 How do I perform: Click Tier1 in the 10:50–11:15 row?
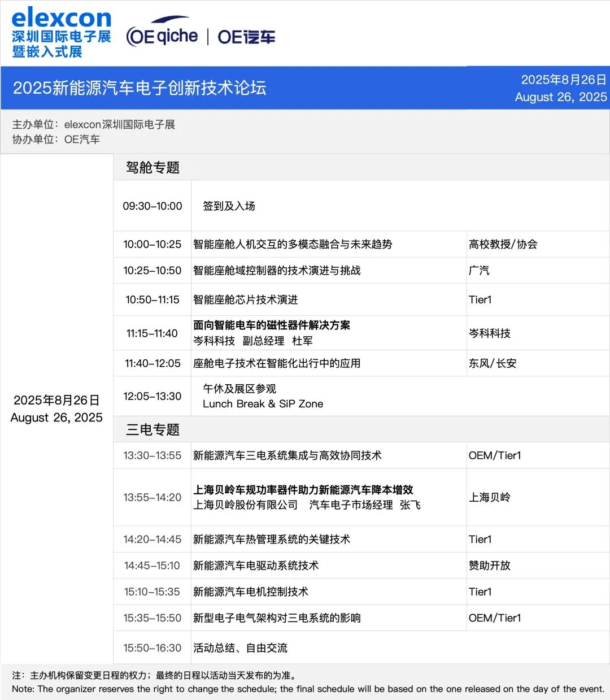pos(480,299)
